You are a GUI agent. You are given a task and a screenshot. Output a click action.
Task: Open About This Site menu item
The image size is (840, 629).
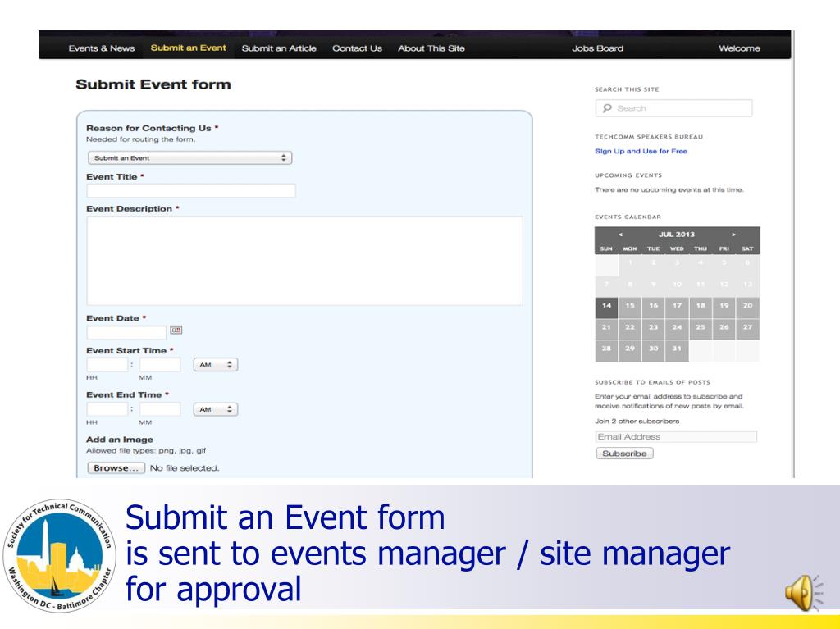(x=431, y=48)
